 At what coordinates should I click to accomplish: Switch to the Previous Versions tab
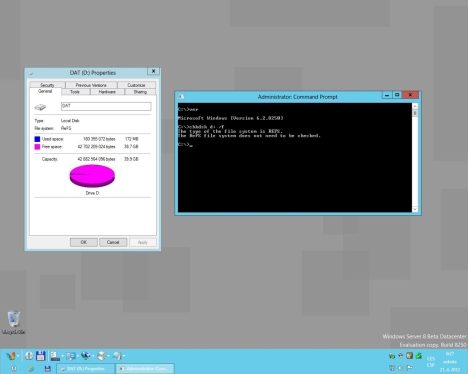(x=91, y=85)
